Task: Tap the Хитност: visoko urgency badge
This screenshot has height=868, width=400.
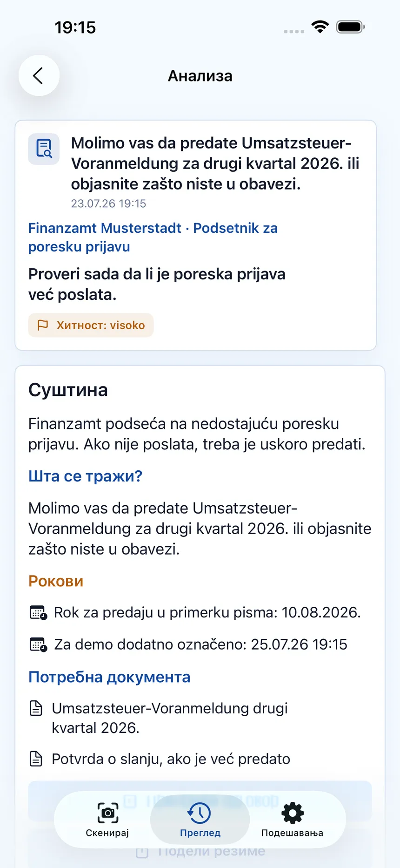Action: coord(91,325)
